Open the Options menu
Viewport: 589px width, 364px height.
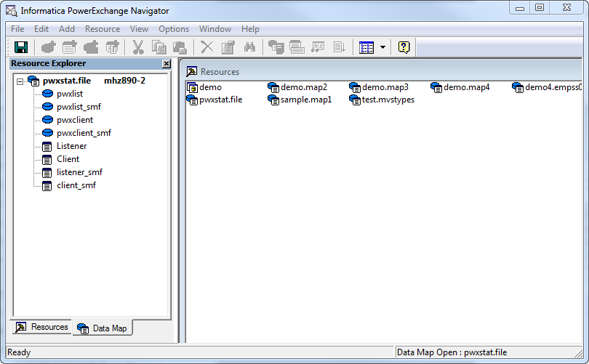pyautogui.click(x=174, y=29)
